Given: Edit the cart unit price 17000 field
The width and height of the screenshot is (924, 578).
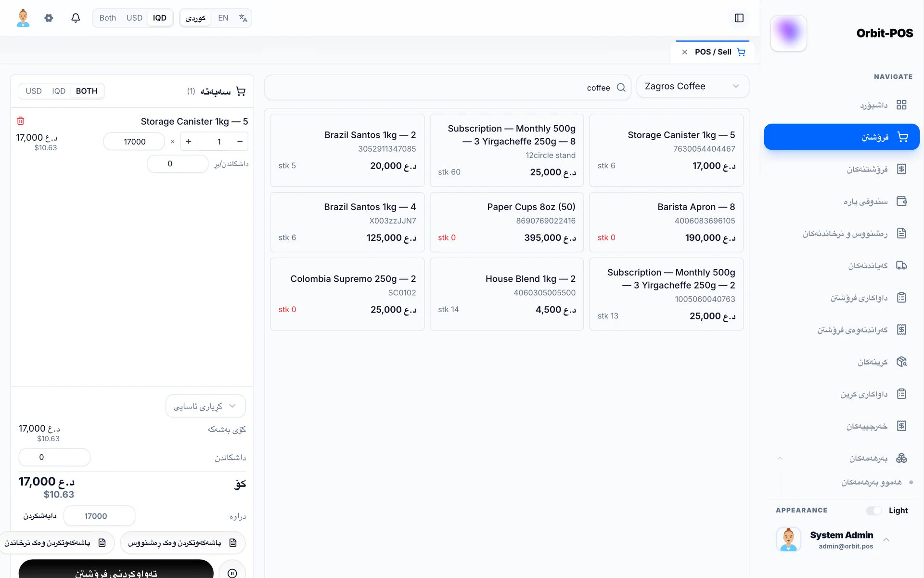Looking at the screenshot, I should tap(134, 142).
